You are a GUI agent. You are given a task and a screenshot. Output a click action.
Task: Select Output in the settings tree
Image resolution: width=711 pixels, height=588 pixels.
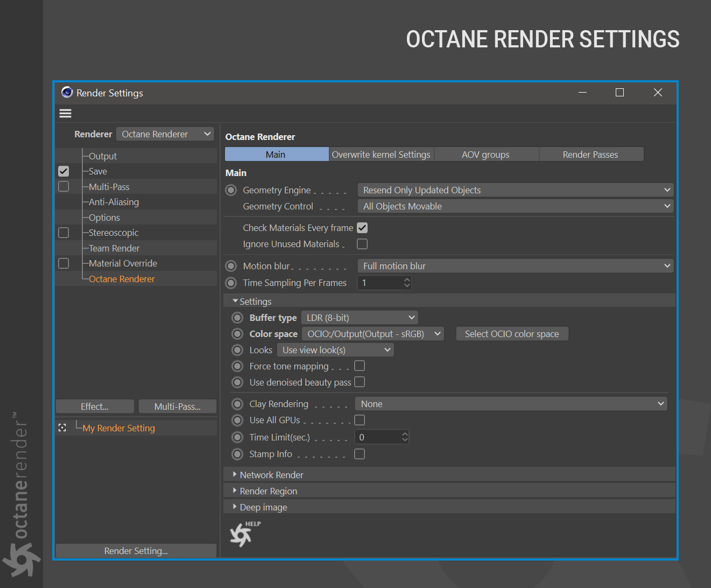[x=103, y=156]
